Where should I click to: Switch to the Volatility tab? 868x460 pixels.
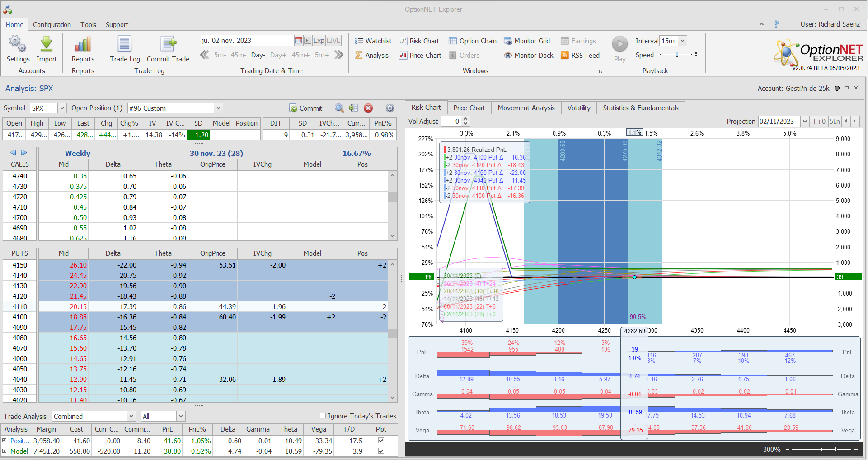tap(578, 108)
